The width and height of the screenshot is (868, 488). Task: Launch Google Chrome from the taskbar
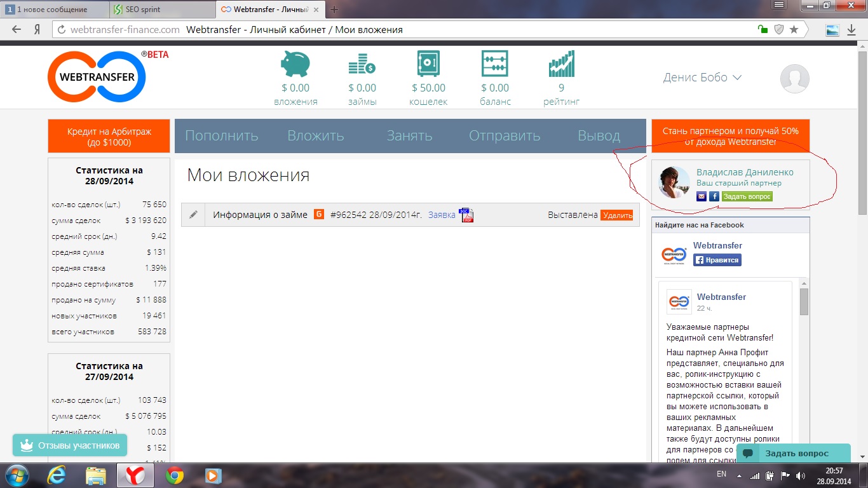(x=175, y=475)
